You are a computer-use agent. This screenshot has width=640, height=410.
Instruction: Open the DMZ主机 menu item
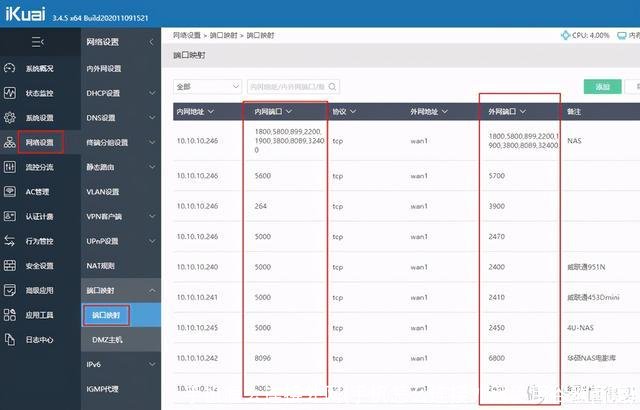pos(105,340)
